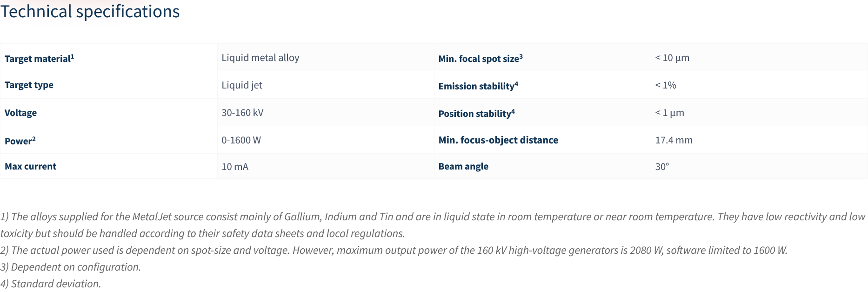Select the Voltage label
This screenshot has width=868, height=292.
20,113
